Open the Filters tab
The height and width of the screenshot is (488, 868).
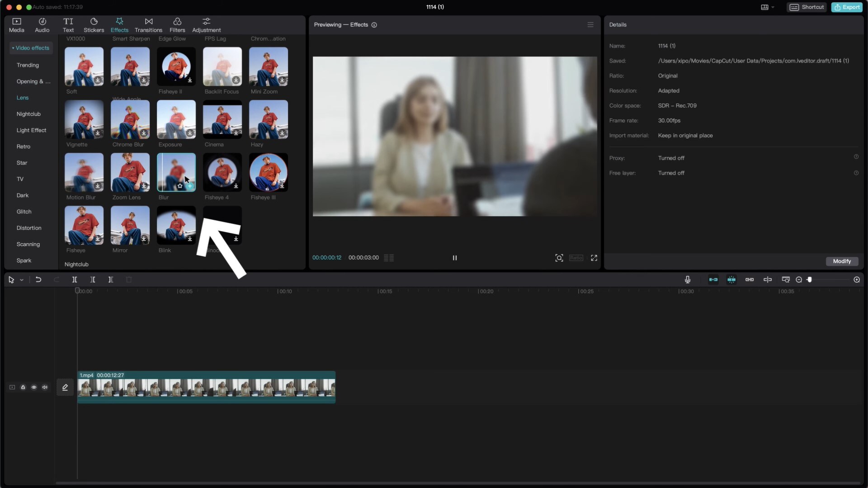click(177, 25)
